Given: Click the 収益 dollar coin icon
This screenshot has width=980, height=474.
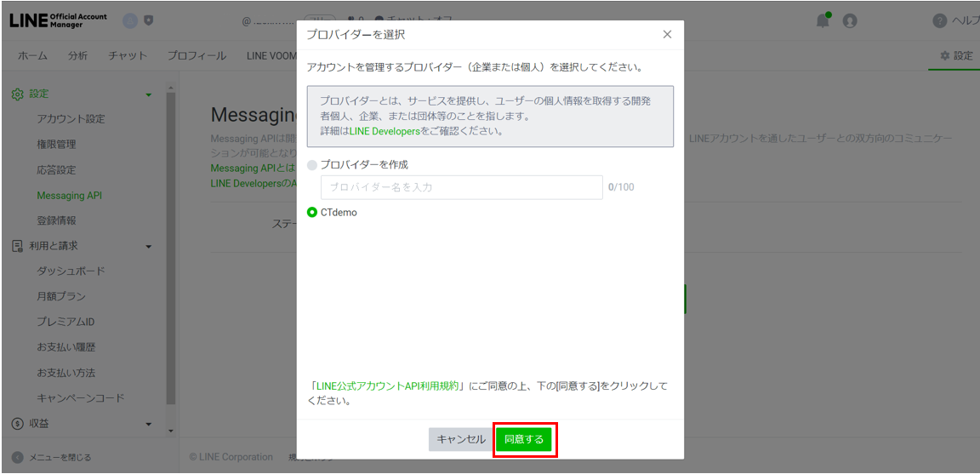Looking at the screenshot, I should point(17,424).
